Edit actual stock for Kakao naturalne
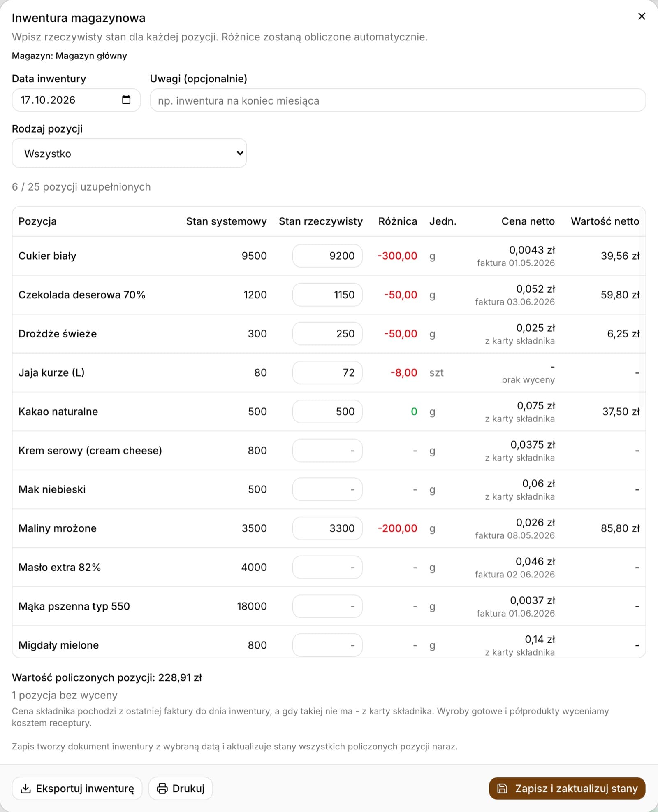This screenshot has width=658, height=812. coord(327,412)
